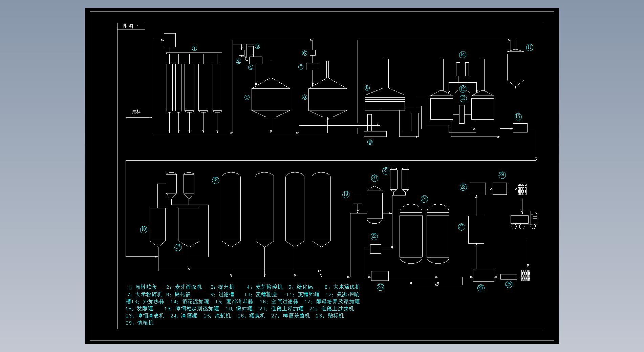
Task: Click the '附图一' title box
Action: coord(131,26)
